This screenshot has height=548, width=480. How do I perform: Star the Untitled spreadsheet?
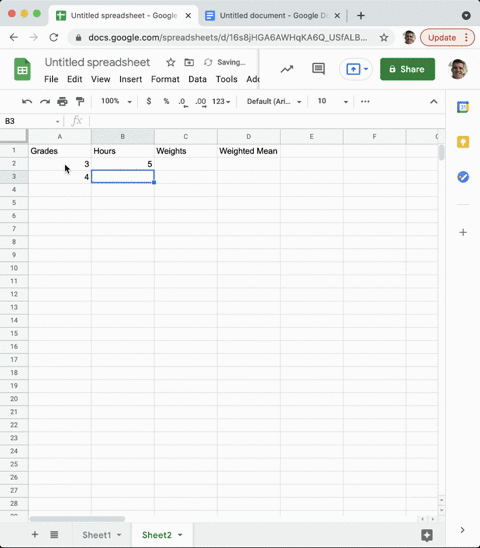pyautogui.click(x=171, y=62)
